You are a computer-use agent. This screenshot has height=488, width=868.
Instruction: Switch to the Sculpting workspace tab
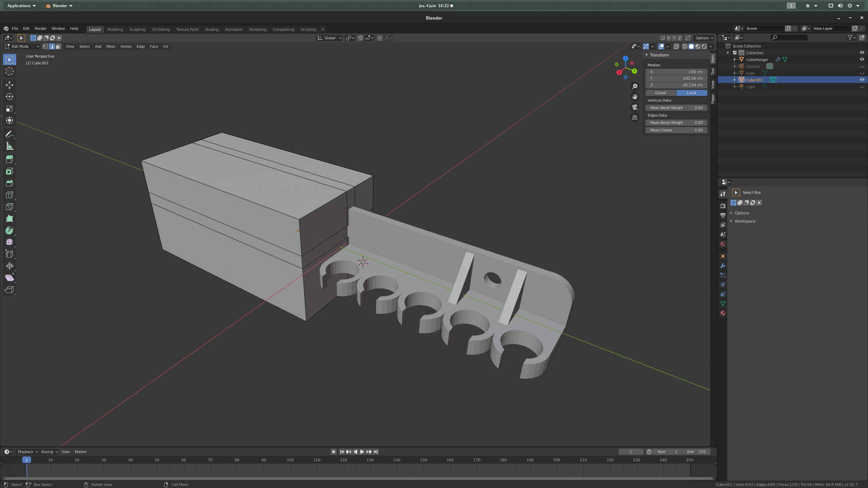(x=137, y=29)
